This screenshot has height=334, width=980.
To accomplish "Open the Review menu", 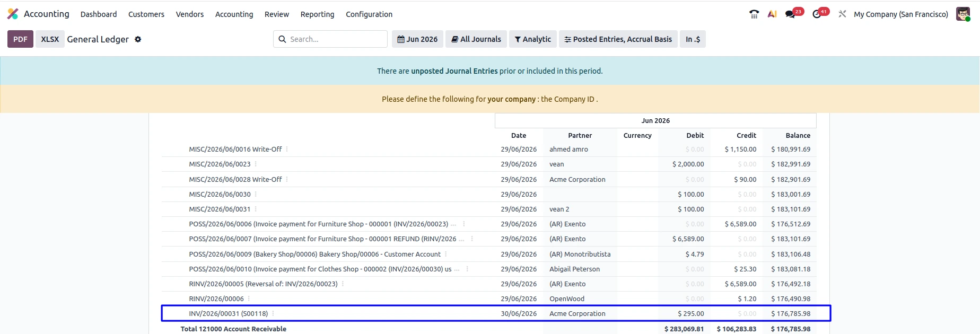I will pos(277,14).
